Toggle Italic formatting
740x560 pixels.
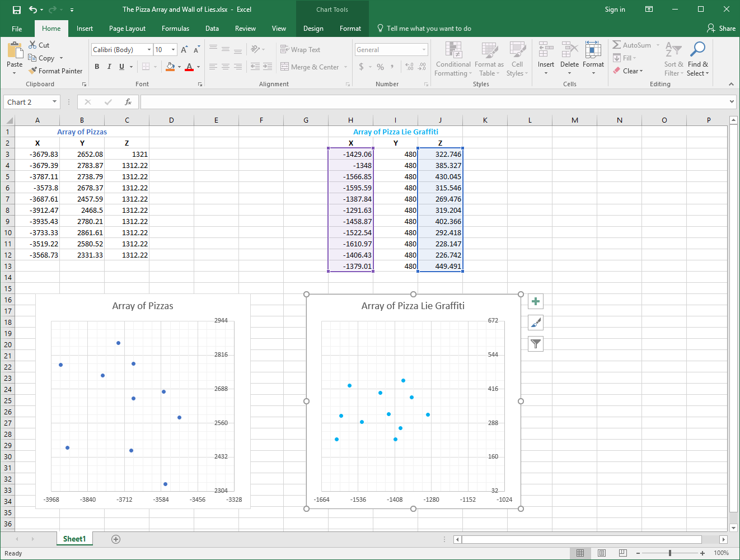(x=109, y=67)
